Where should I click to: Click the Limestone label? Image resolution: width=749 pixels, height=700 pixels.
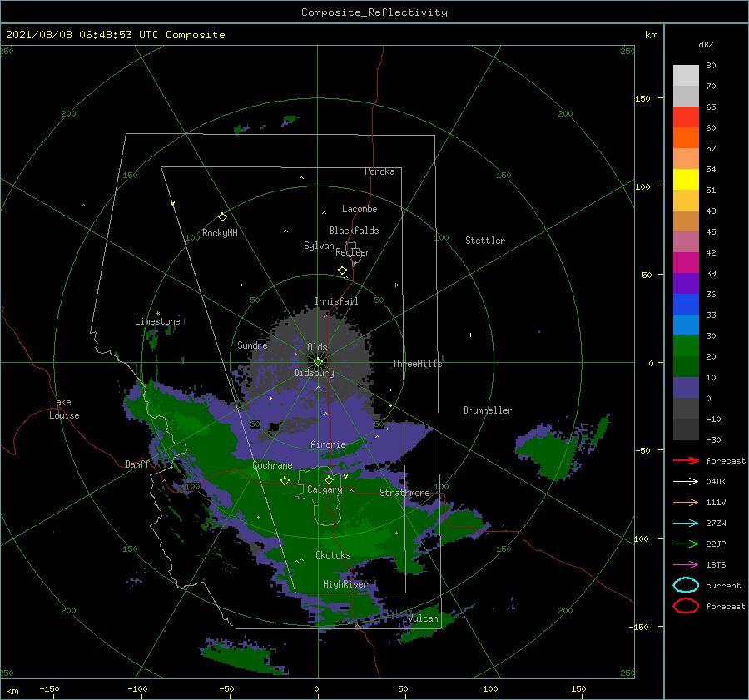pyautogui.click(x=157, y=321)
